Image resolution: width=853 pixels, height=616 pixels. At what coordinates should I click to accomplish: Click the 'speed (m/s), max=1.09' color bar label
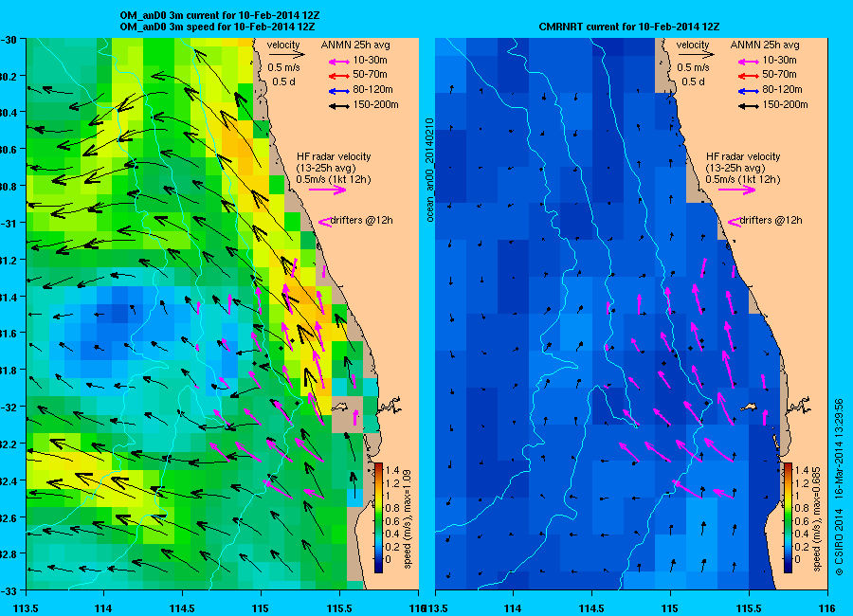(x=408, y=519)
